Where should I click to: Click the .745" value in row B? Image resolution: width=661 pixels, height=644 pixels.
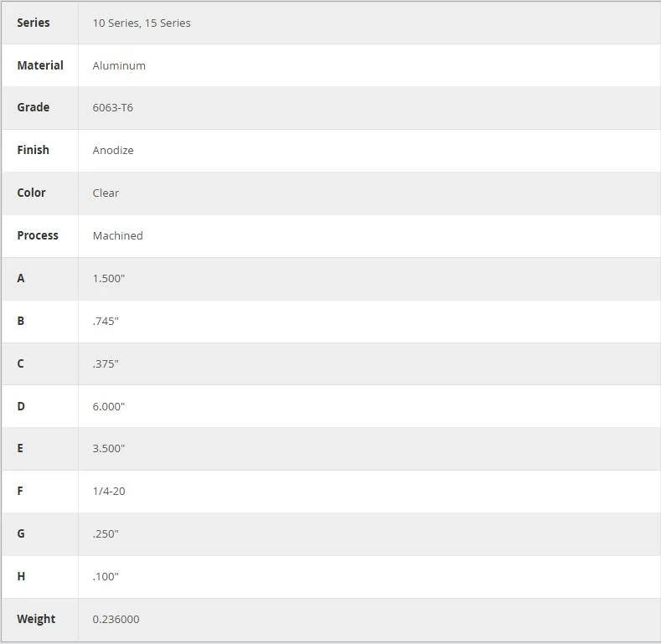tap(106, 321)
